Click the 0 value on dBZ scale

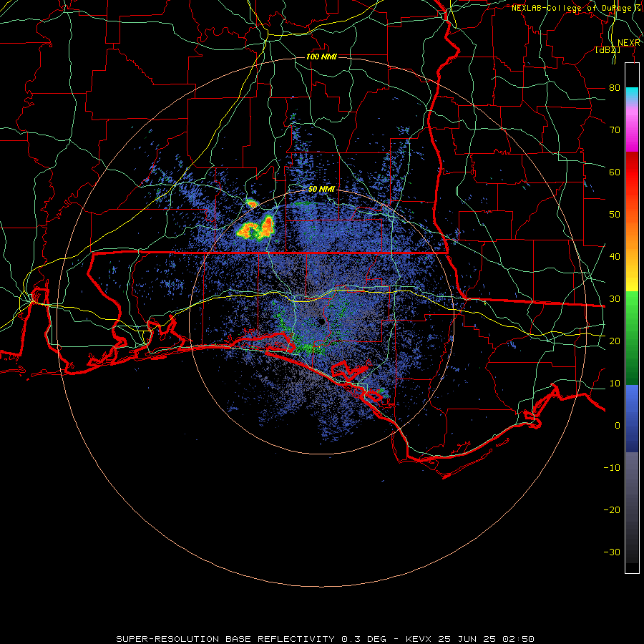click(x=618, y=426)
